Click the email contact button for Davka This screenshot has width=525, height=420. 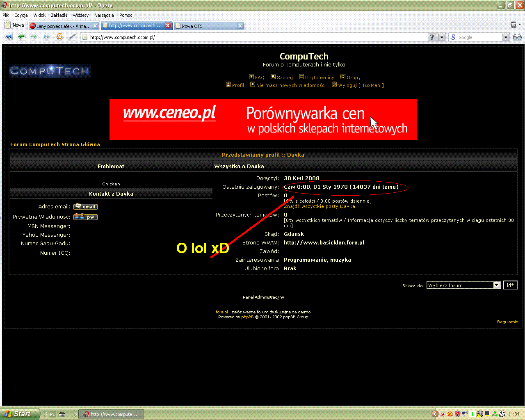[x=85, y=207]
